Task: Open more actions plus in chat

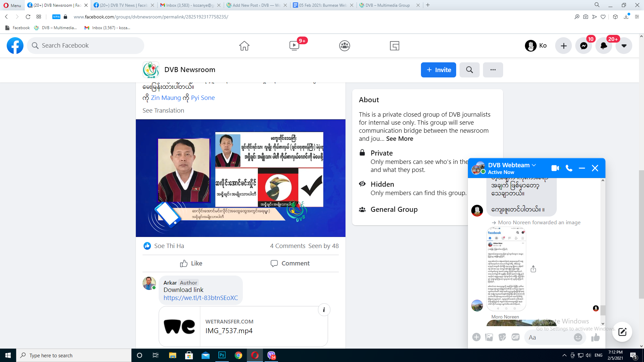Action: pyautogui.click(x=476, y=337)
